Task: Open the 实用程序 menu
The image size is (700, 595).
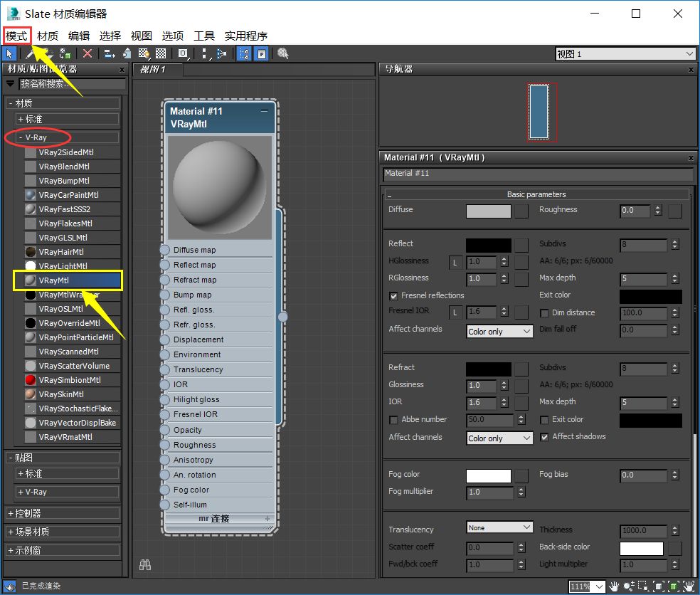Action: 246,36
